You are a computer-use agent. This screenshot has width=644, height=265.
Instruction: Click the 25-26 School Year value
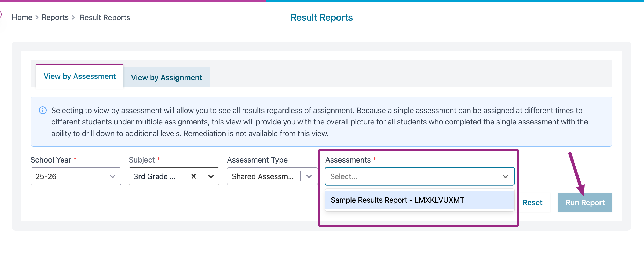46,176
